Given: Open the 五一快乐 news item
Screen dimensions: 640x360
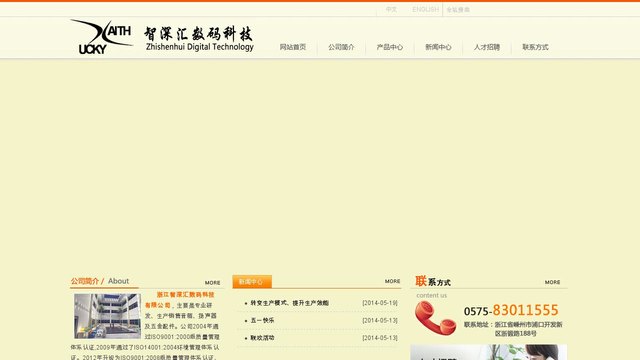Looking at the screenshot, I should click(x=262, y=320).
